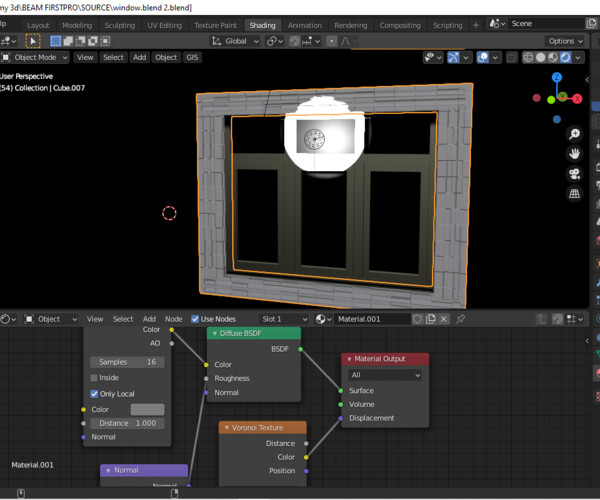Click the AO node Color swatch
600x500 pixels.
[146, 410]
